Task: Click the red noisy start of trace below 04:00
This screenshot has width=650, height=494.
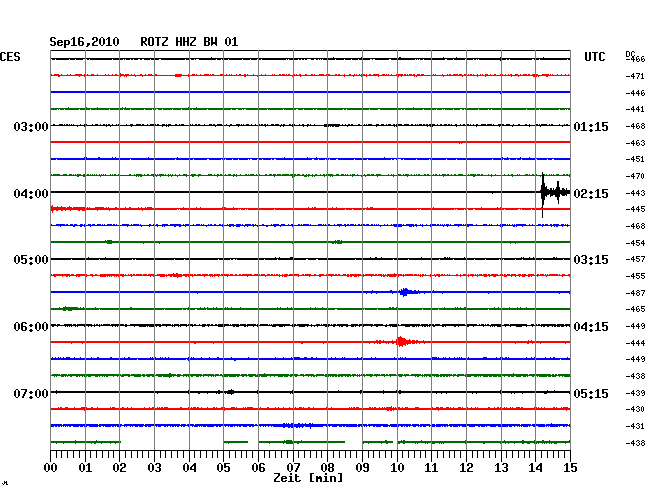Action: [x=68, y=208]
